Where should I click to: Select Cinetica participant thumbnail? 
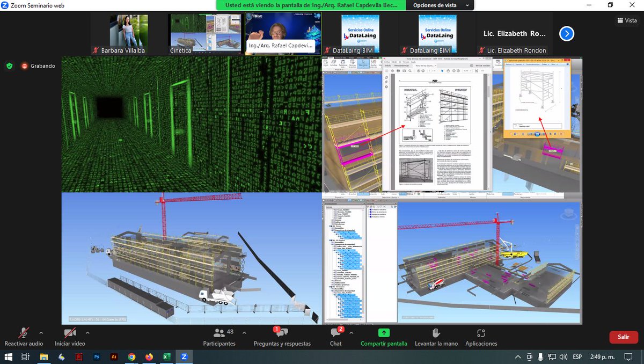pos(206,34)
